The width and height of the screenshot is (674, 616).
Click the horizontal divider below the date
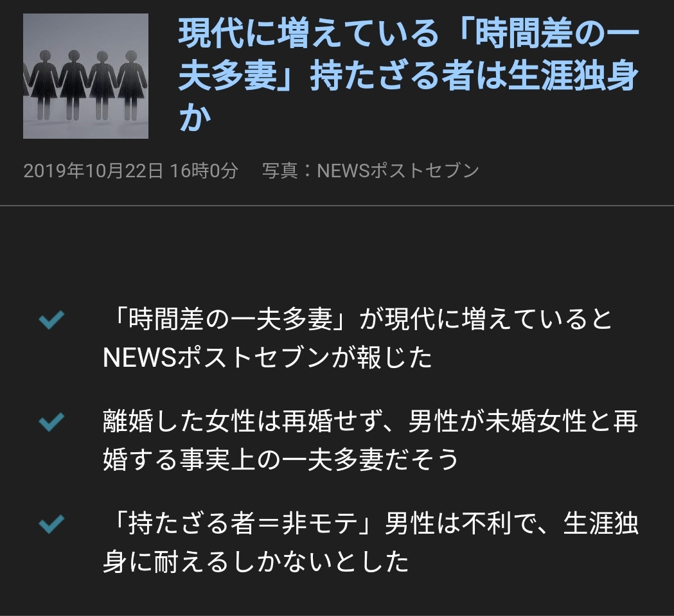(337, 206)
